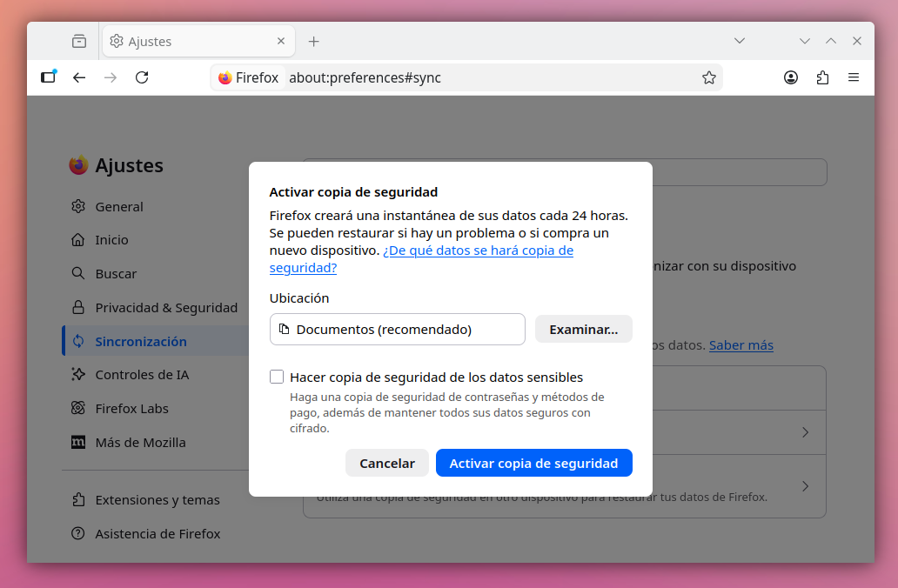Viewport: 898px width, 588px height.
Task: Enable backup of sensitive data checkbox
Action: (277, 377)
